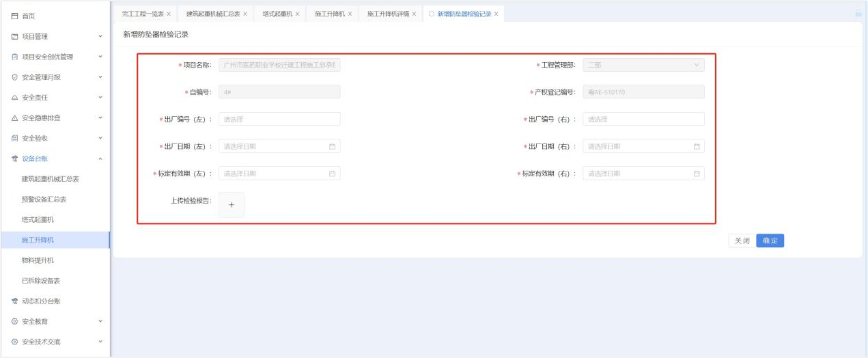Open 物料提升机 in the sidebar

click(x=38, y=260)
